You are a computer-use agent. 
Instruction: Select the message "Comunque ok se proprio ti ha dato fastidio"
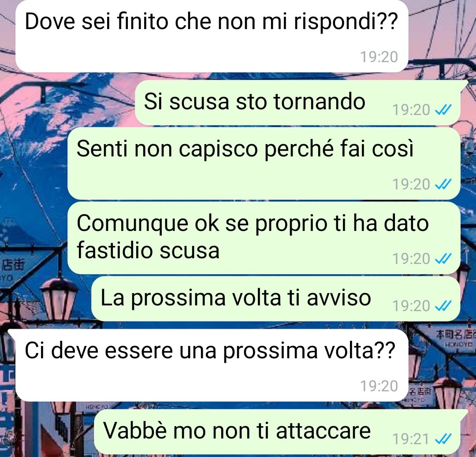coord(264,238)
